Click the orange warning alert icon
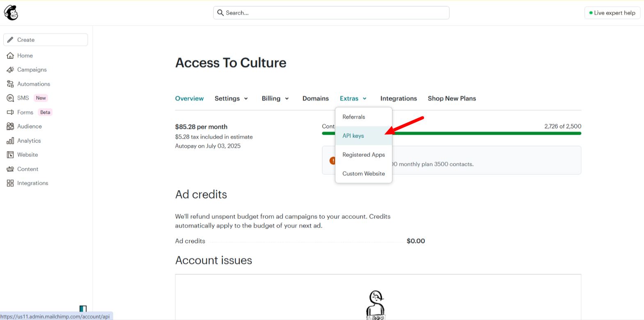This screenshot has height=320, width=644. 332,160
